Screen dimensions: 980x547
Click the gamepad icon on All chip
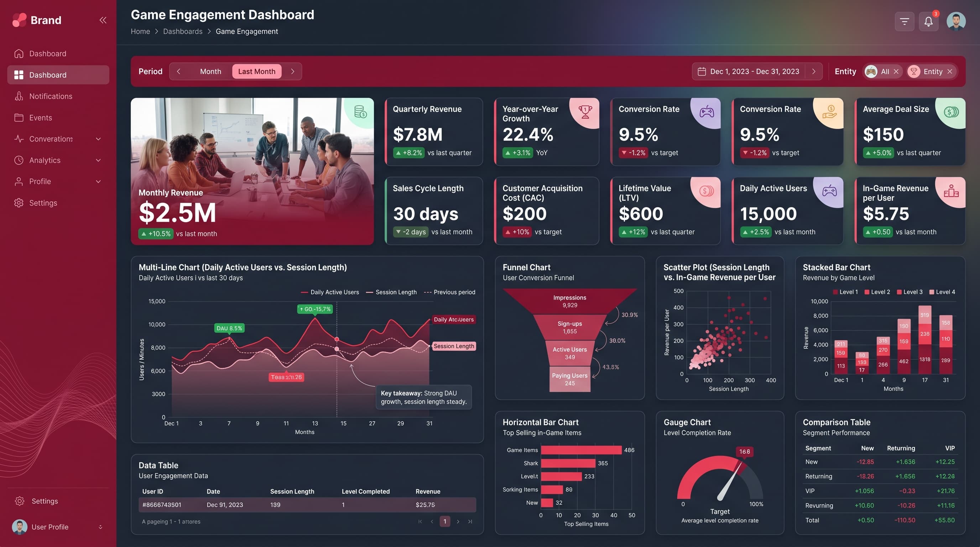click(x=871, y=72)
